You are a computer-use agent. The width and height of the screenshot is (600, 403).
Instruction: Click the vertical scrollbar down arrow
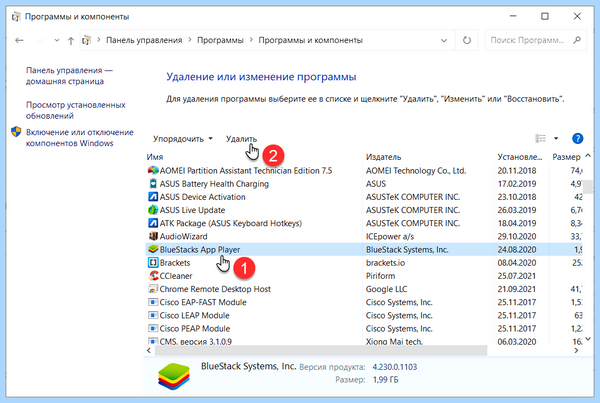(x=588, y=339)
